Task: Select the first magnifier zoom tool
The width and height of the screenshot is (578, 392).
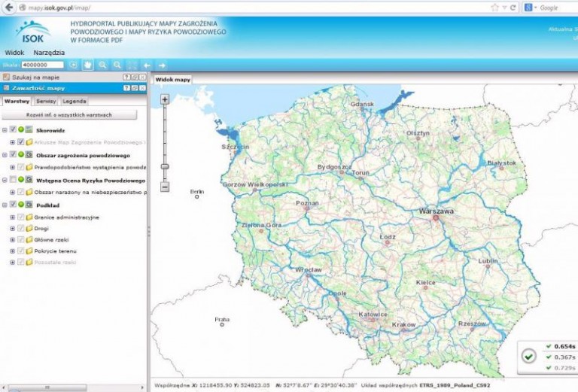Action: pyautogui.click(x=103, y=65)
